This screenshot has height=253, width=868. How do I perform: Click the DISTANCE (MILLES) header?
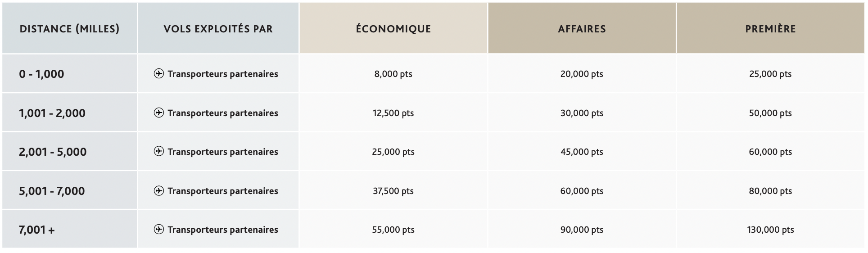(x=70, y=28)
